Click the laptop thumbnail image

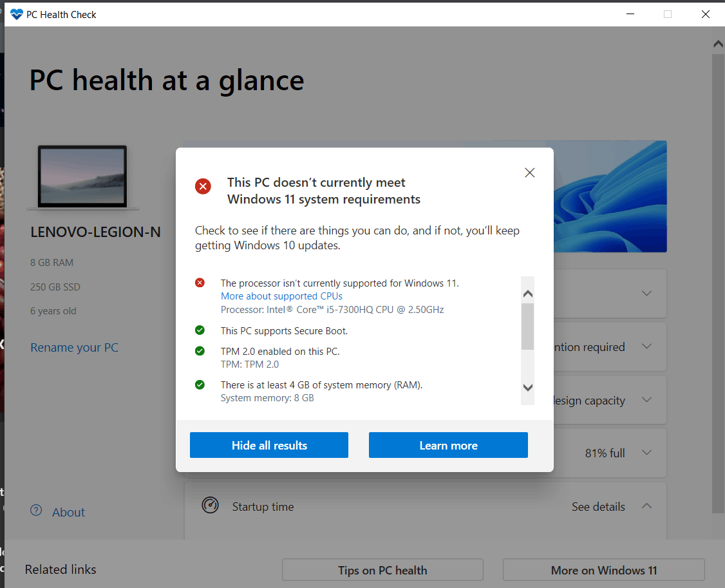point(82,176)
